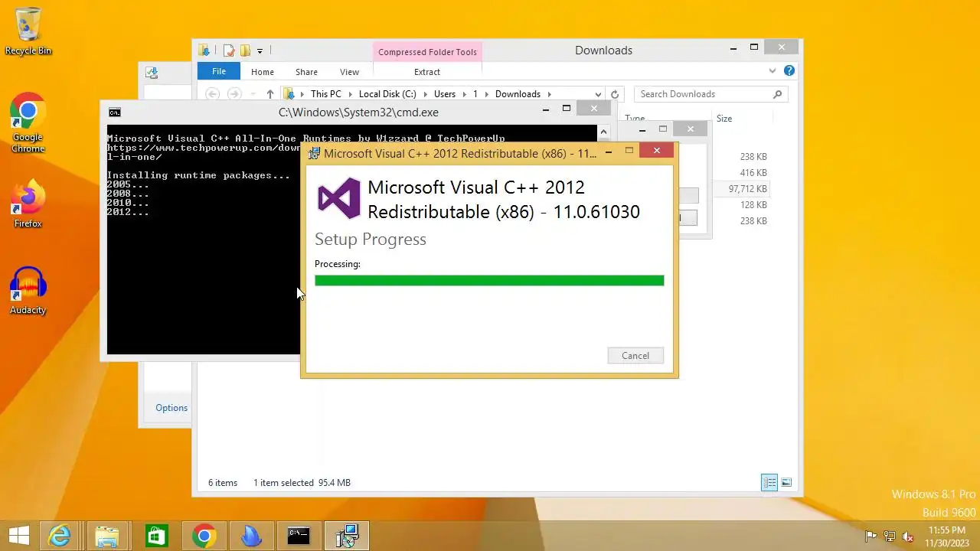The image size is (980, 551).
Task: Switch to the Home ribbon tab
Action: click(263, 72)
